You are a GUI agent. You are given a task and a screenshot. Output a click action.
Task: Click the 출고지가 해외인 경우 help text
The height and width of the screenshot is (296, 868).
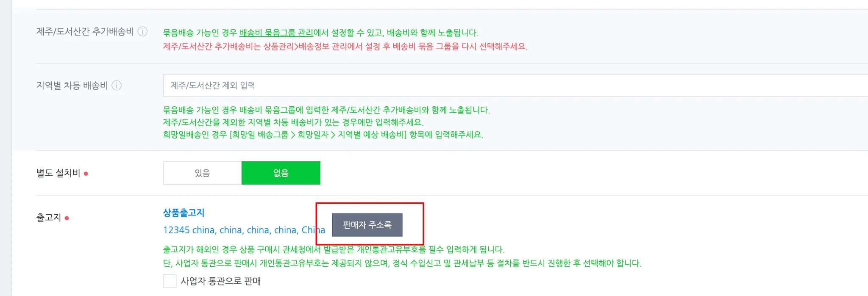(334, 249)
